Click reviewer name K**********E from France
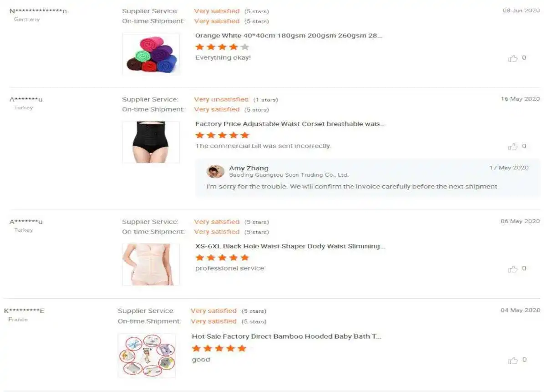544x392 pixels. click(24, 311)
